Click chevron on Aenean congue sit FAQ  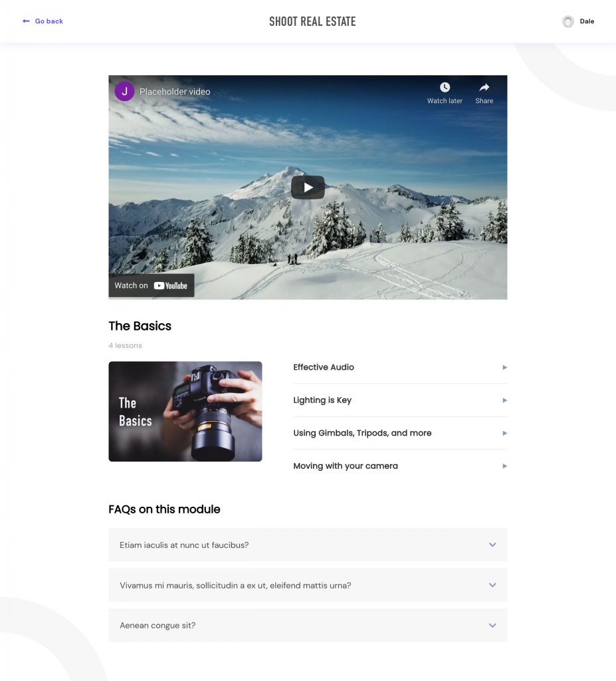[x=492, y=625]
